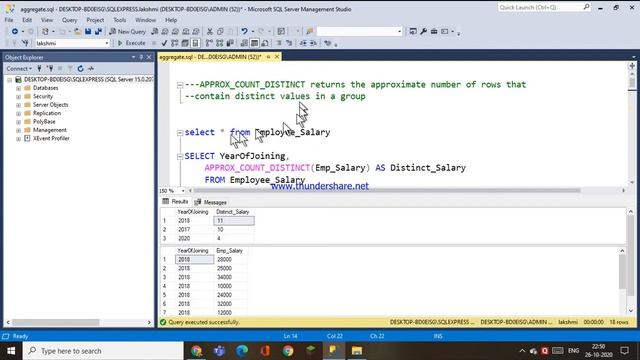Click the Quick Launch search field
640x360 pixels.
[544, 7]
